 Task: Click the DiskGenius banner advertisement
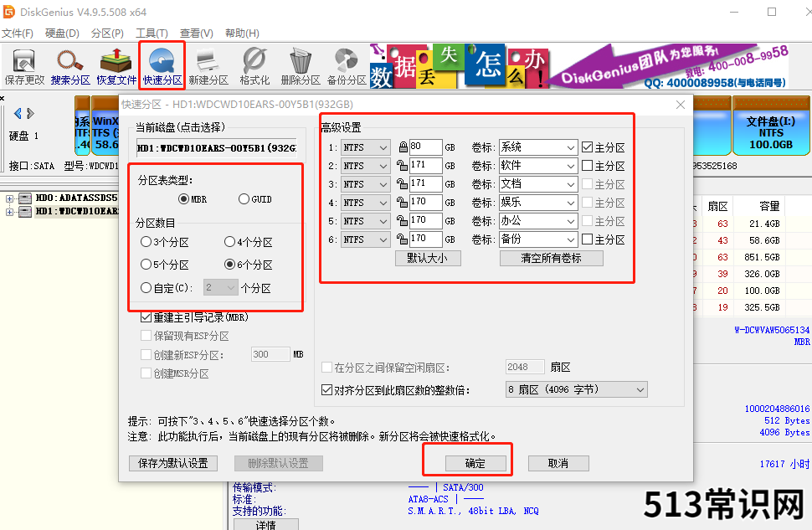point(579,66)
